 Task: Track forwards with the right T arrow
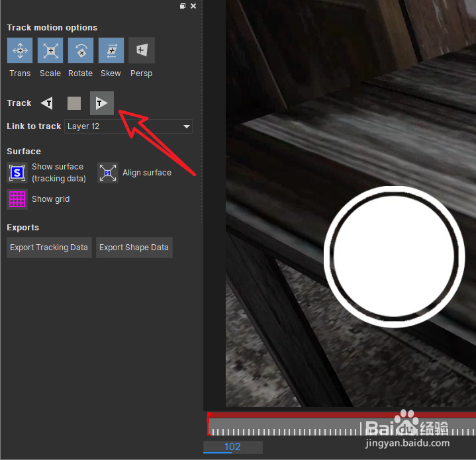click(x=102, y=103)
